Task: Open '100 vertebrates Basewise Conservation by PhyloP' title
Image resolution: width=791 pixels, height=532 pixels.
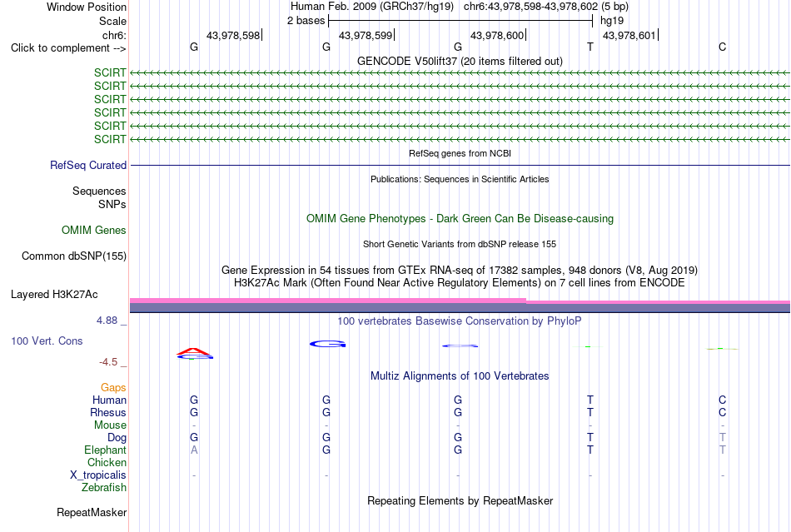Action: pyautogui.click(x=460, y=321)
